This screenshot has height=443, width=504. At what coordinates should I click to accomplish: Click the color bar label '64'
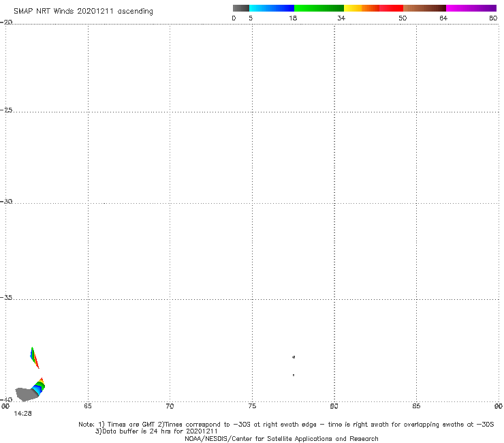click(x=443, y=18)
